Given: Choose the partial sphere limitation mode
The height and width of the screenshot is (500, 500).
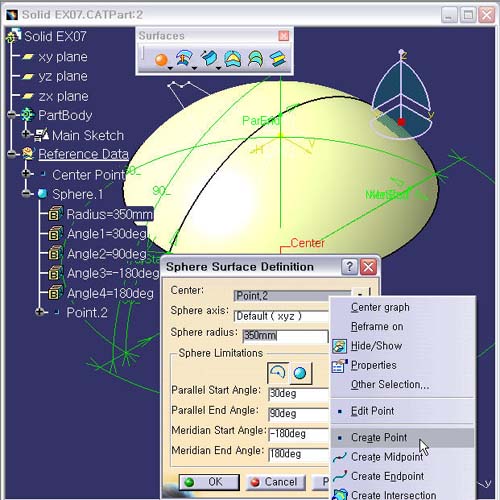Looking at the screenshot, I should (278, 373).
